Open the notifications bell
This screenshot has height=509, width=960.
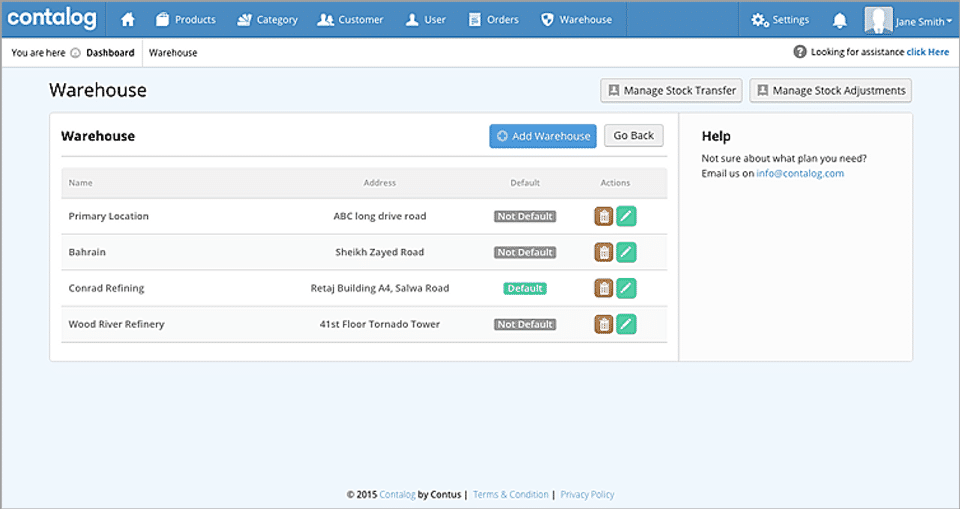coord(840,20)
